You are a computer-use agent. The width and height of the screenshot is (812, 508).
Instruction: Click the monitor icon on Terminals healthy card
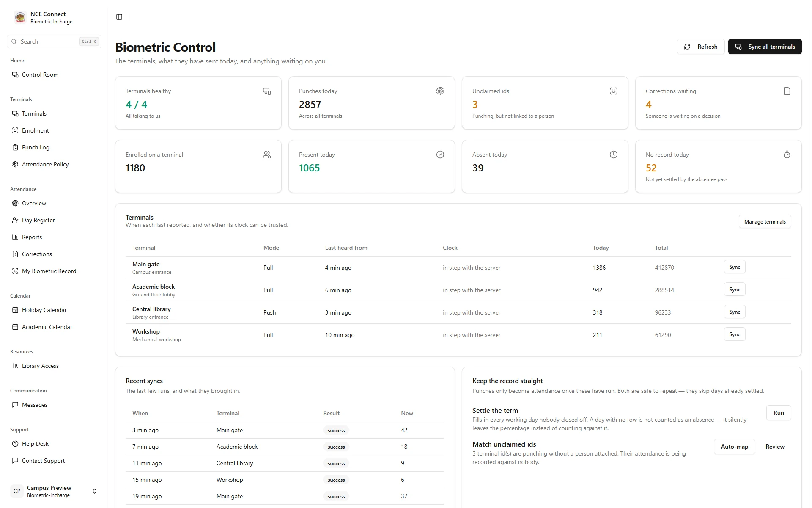[x=267, y=91]
